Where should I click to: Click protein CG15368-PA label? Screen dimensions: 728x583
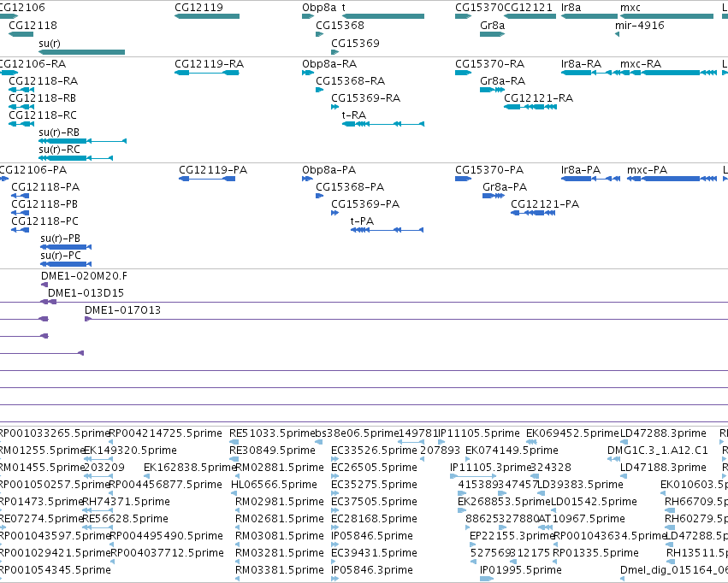tap(350, 187)
